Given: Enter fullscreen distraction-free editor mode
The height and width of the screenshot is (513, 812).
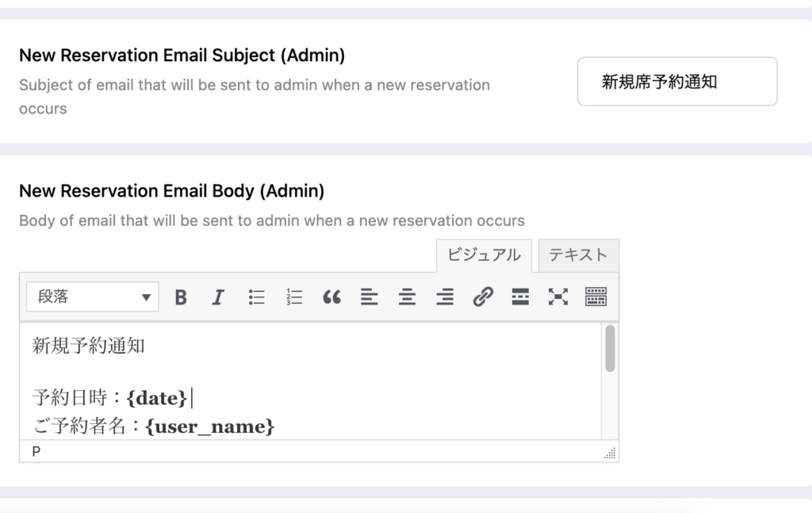Looking at the screenshot, I should (558, 297).
